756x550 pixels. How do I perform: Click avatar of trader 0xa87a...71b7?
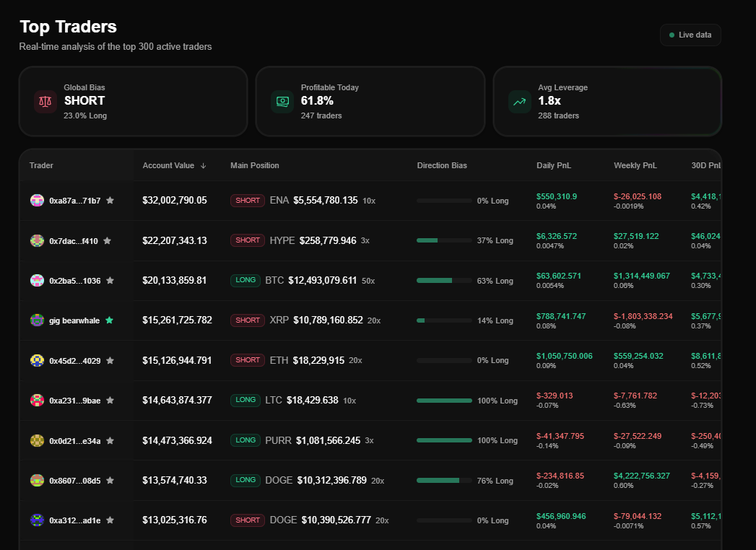pyautogui.click(x=37, y=201)
